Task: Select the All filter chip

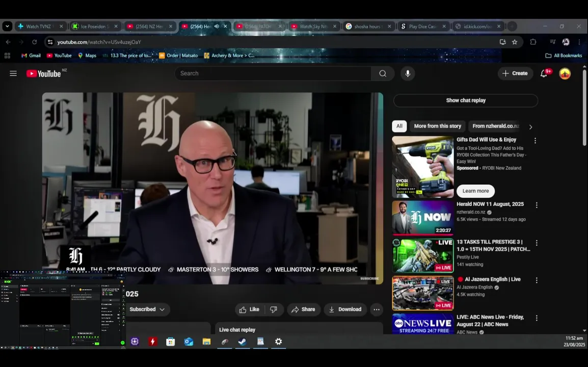Action: point(399,126)
